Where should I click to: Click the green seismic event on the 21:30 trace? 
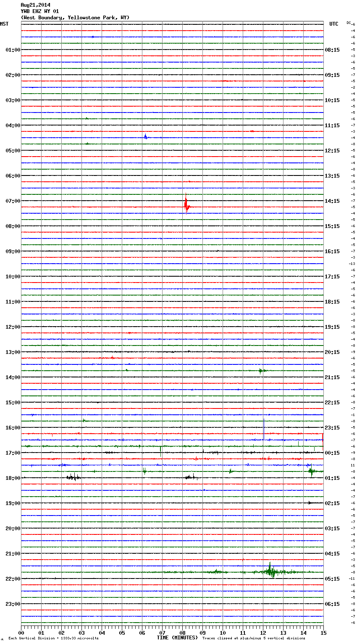[271, 571]
